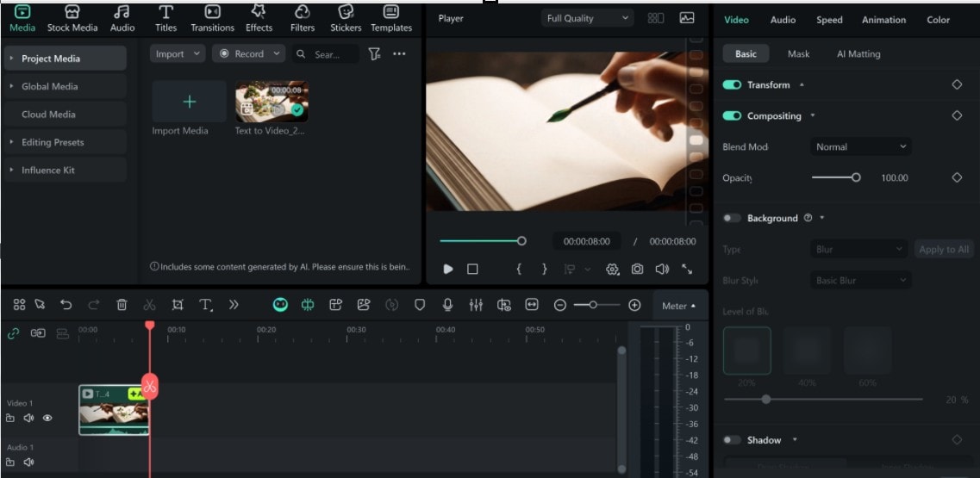Screen dimensions: 980x478
Task: Open the Audio library tab
Action: [x=122, y=19]
